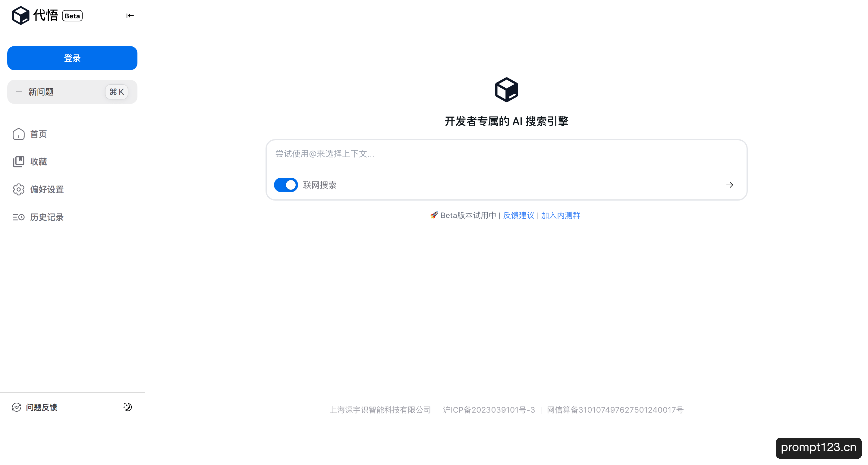Click the blue 登录 login button
Screen dimensions: 868x465
[72, 58]
